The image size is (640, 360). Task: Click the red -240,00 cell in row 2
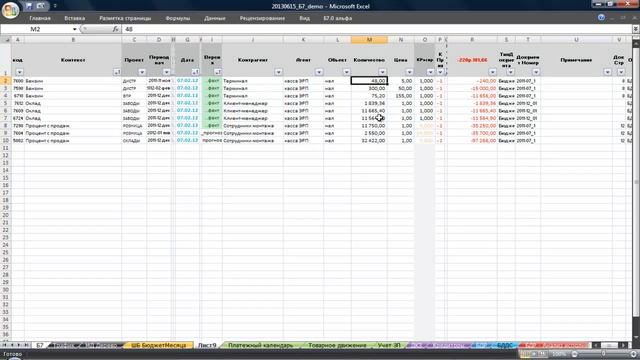click(x=472, y=81)
